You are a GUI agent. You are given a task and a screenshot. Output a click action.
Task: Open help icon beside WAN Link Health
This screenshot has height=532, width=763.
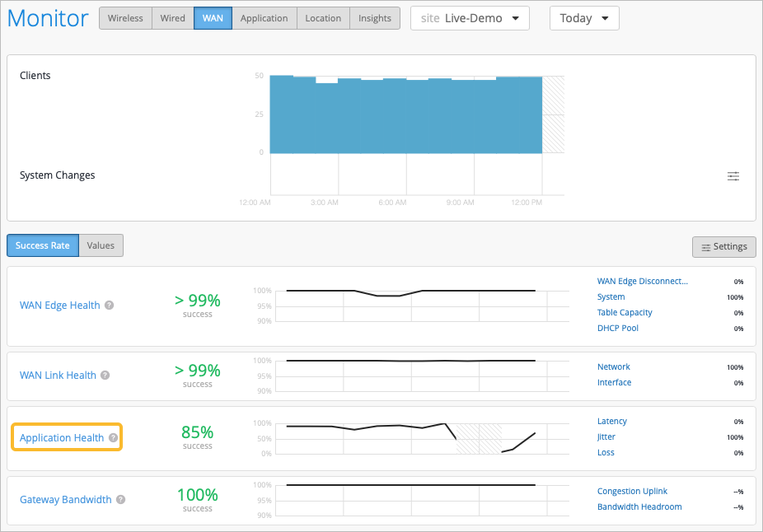click(x=105, y=375)
